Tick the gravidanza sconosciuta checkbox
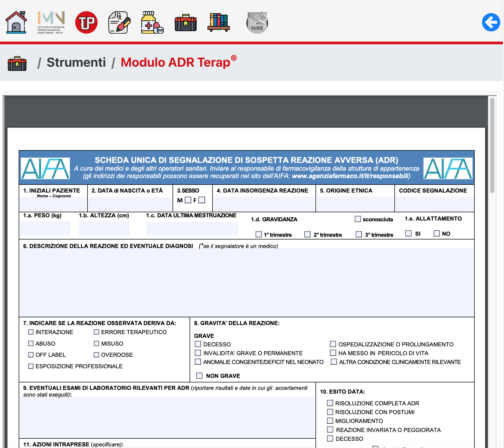Image resolution: width=504 pixels, height=448 pixels. tap(358, 219)
